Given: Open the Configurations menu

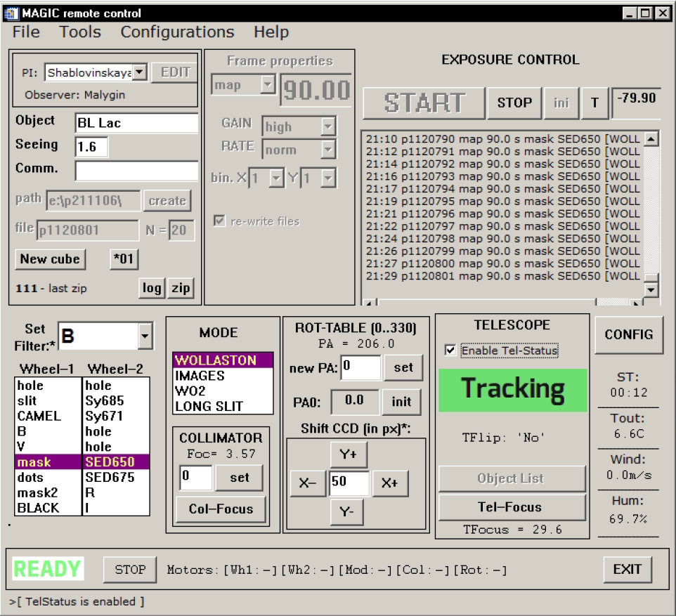Looking at the screenshot, I should pyautogui.click(x=177, y=32).
